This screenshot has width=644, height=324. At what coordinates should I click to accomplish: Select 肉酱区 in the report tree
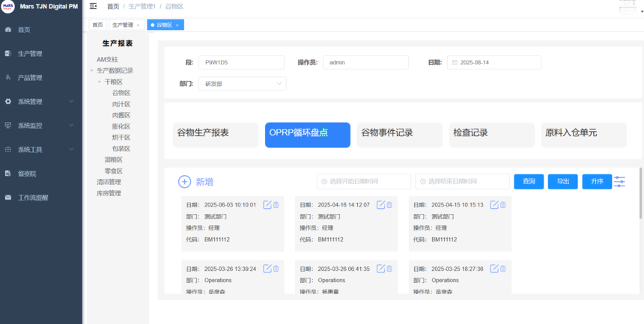121,115
